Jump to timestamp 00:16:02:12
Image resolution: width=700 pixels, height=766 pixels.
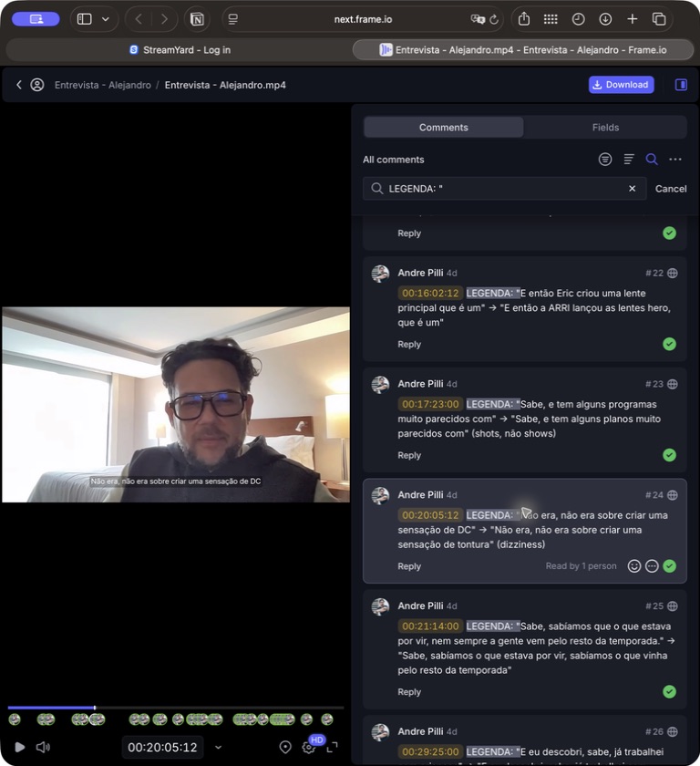pos(430,293)
